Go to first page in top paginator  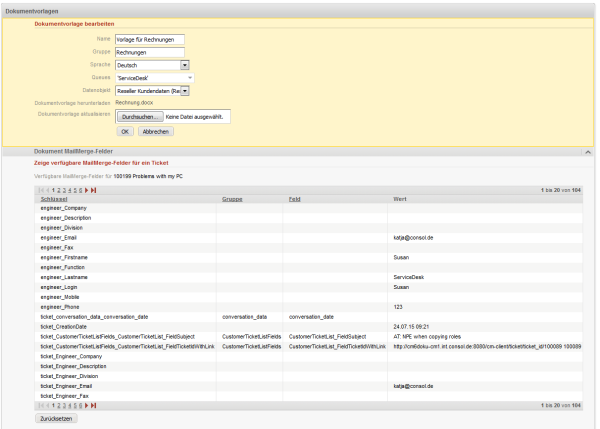40,189
